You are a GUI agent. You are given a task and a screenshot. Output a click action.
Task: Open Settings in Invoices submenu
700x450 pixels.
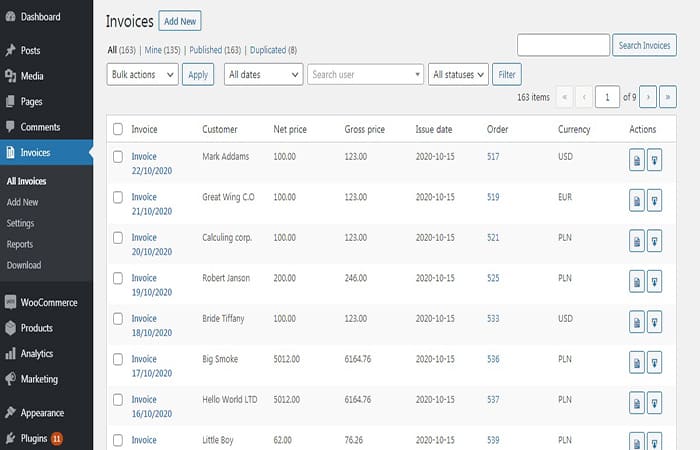(x=20, y=223)
